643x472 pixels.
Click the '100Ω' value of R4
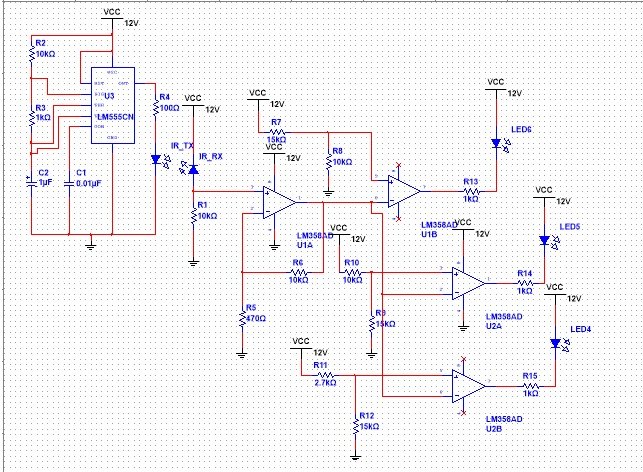point(169,108)
